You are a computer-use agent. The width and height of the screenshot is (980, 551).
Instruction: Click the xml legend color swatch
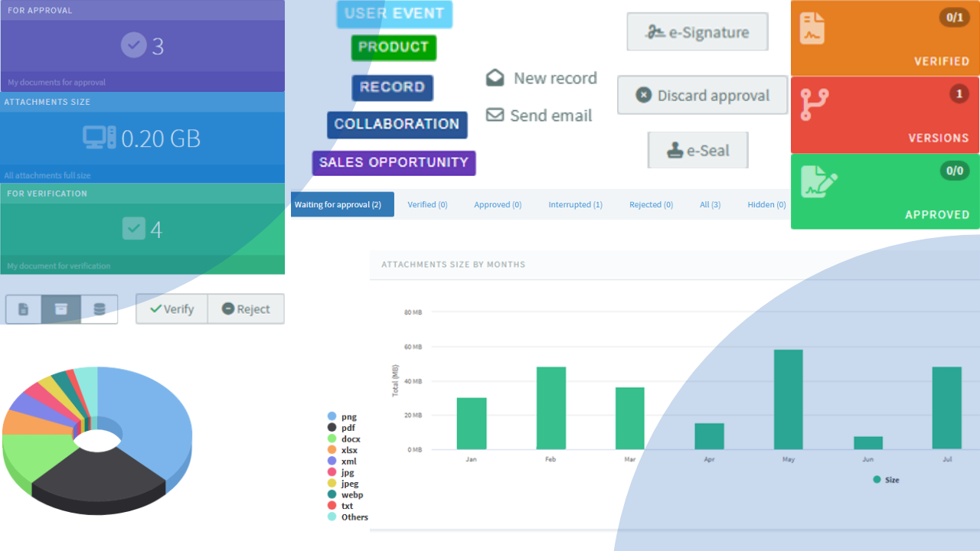click(x=332, y=461)
